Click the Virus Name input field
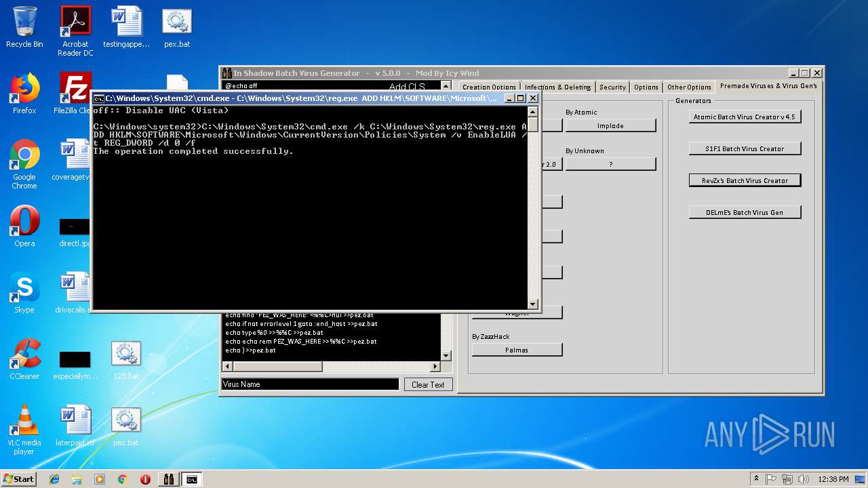This screenshot has height=488, width=868. (311, 384)
